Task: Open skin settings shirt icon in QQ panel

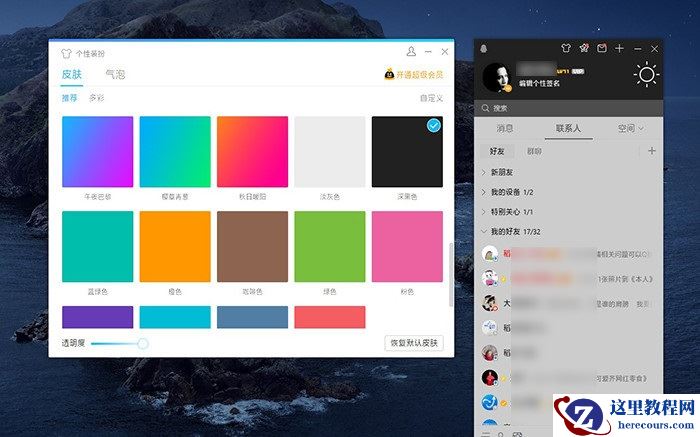Action: [x=566, y=48]
